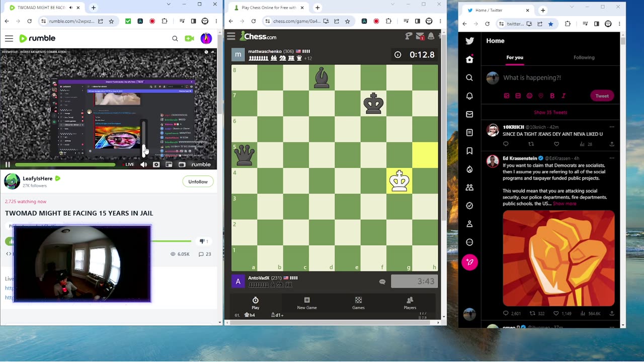Click opponent mattwaschenko's name
The height and width of the screenshot is (362, 644).
tap(265, 51)
